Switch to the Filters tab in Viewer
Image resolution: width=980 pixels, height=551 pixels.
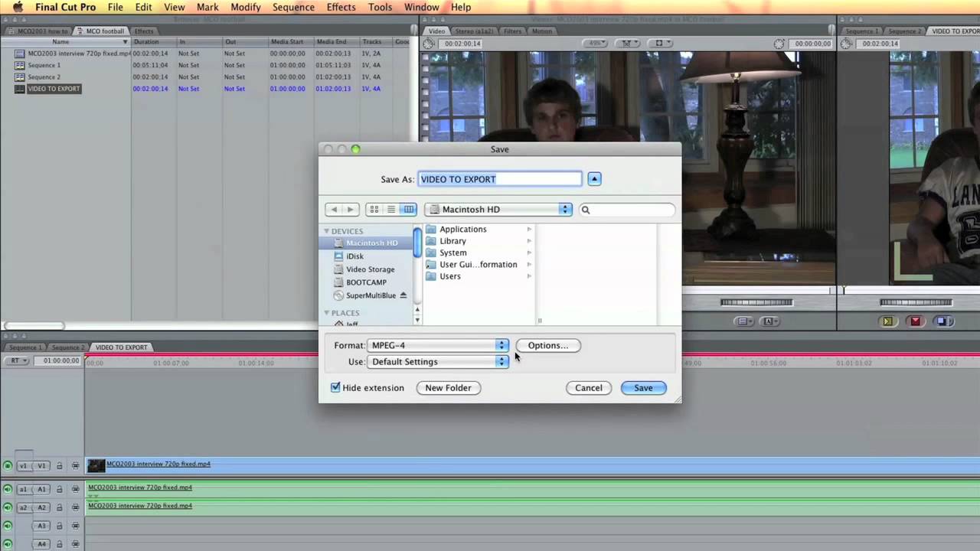pos(512,31)
